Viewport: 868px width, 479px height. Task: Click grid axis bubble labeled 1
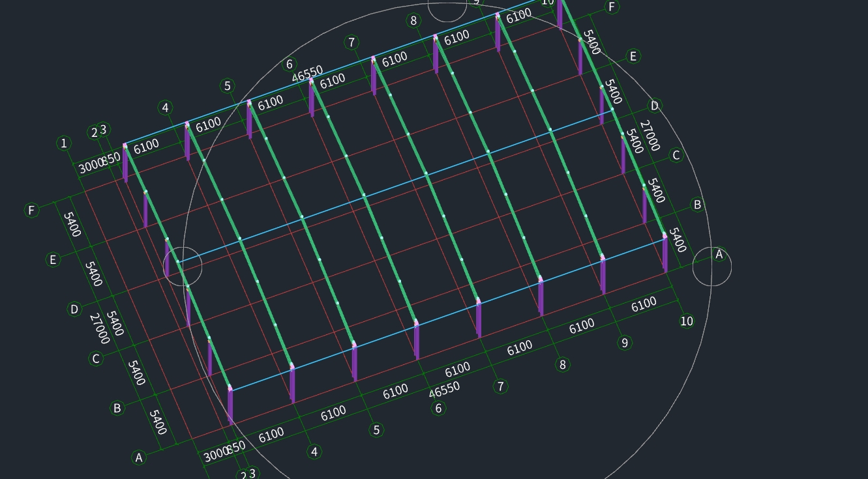click(64, 143)
